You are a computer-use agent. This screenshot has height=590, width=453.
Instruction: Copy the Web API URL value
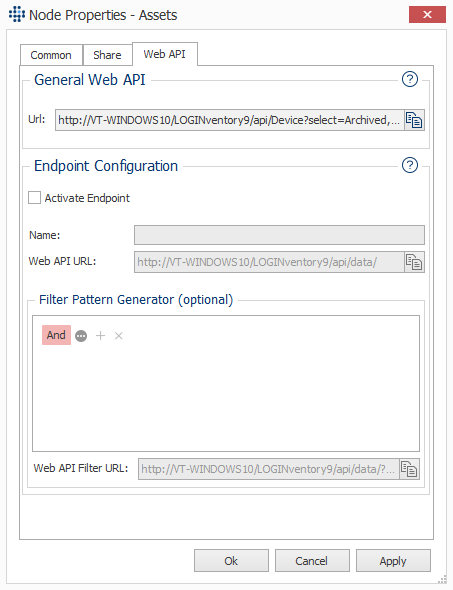pyautogui.click(x=414, y=262)
